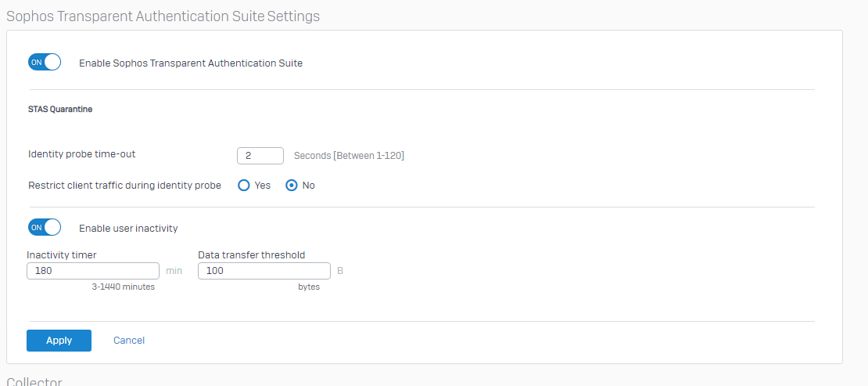Select the No radio button

pos(292,186)
